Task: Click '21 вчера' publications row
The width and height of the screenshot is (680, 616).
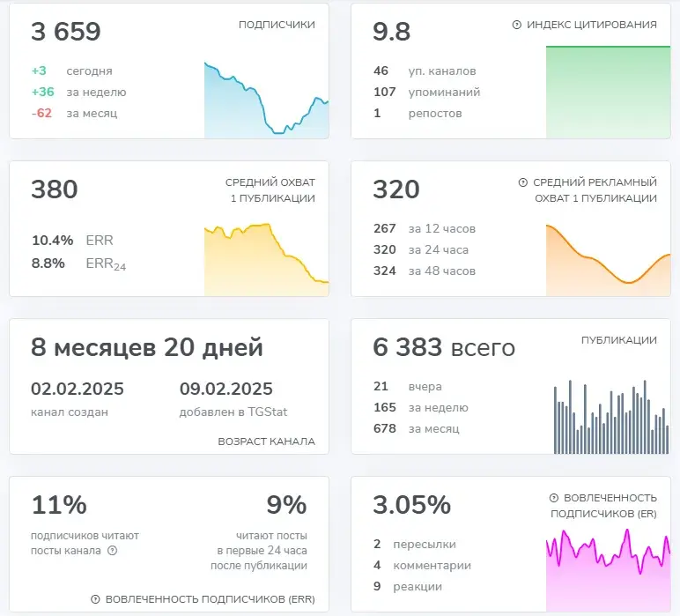Action: point(408,386)
